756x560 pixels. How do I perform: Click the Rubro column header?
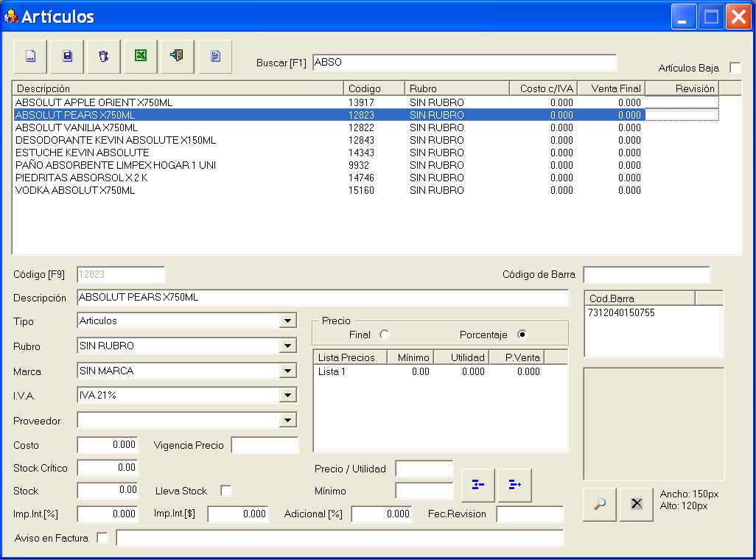(x=457, y=88)
